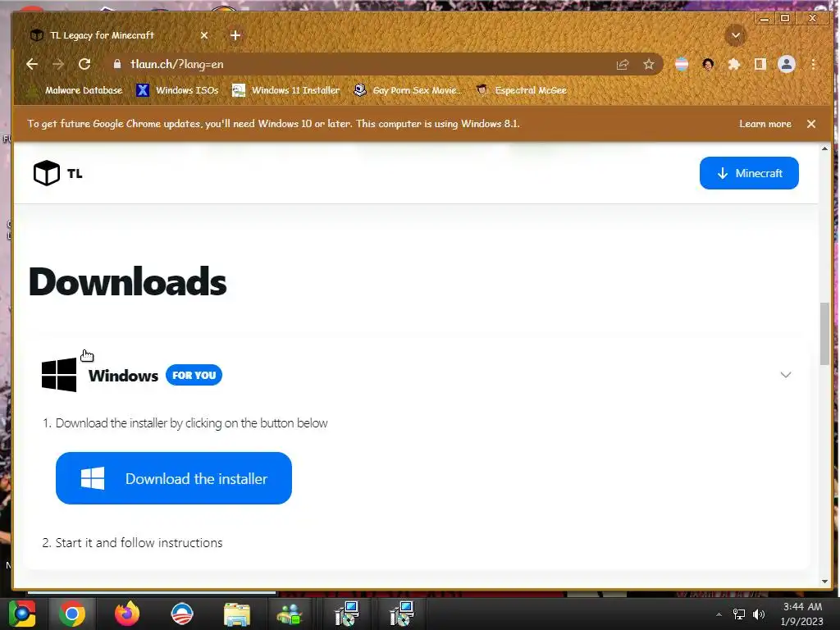Click the padlock site info icon

tap(117, 64)
